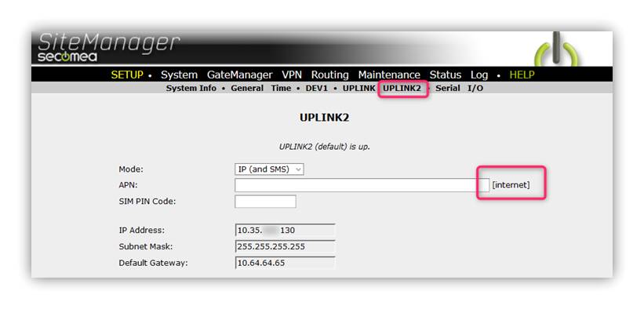Go to GateManager menu
Image resolution: width=644 pixels, height=309 pixels.
point(240,75)
